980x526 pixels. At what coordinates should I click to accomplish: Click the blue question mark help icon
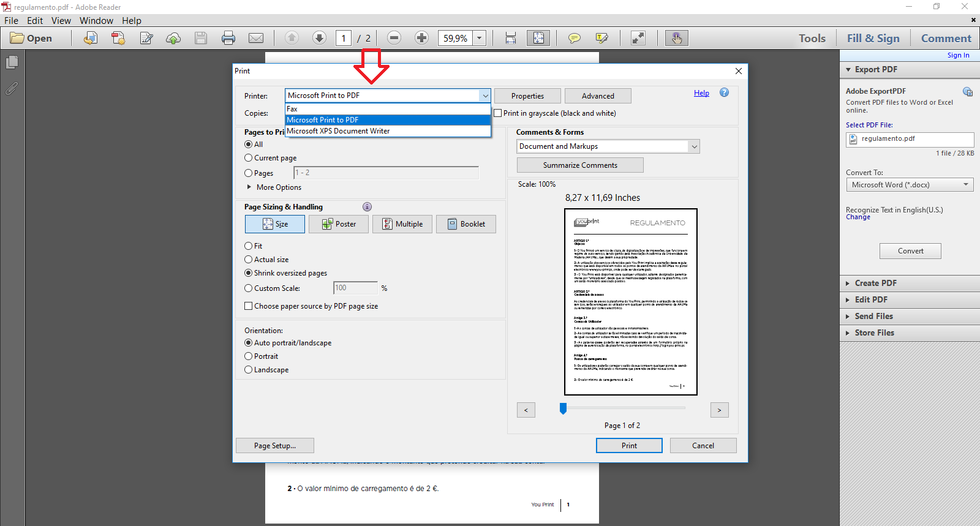click(724, 92)
